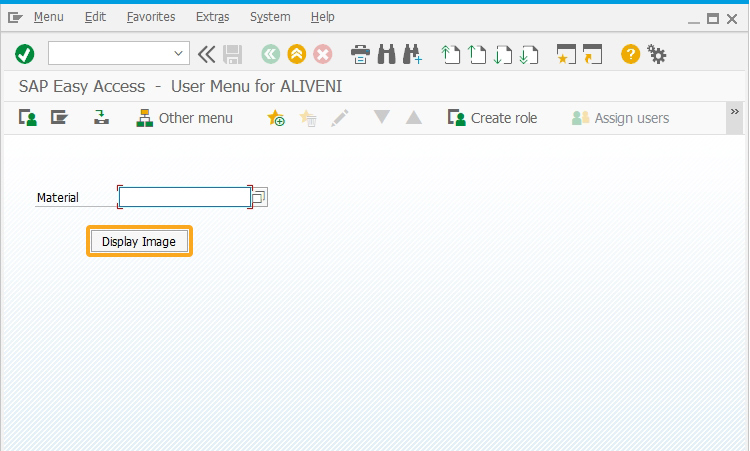Collapse the command field with double-chevron
Screen dimensions: 750x451
pos(207,54)
